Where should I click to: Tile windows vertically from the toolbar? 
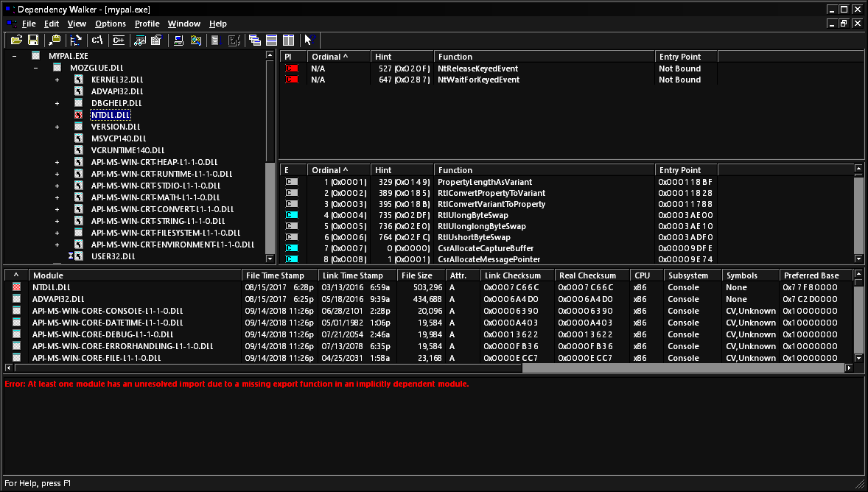(287, 41)
